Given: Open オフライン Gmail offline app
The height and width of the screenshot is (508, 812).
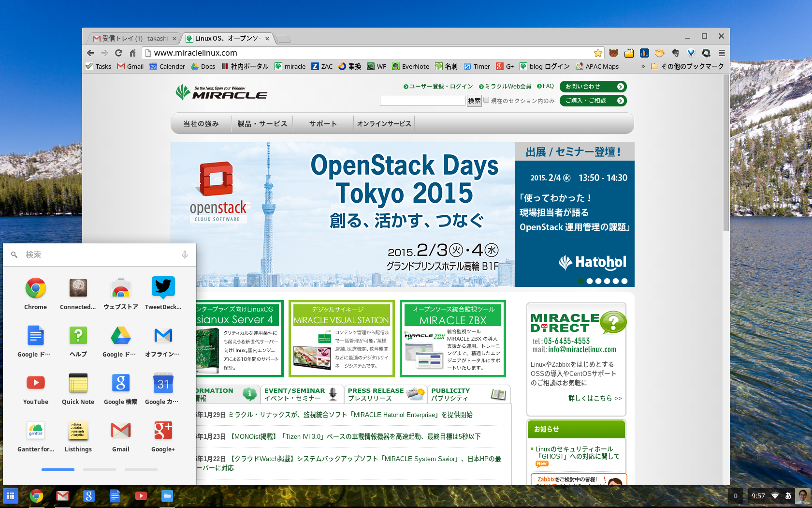Looking at the screenshot, I should 163,341.
